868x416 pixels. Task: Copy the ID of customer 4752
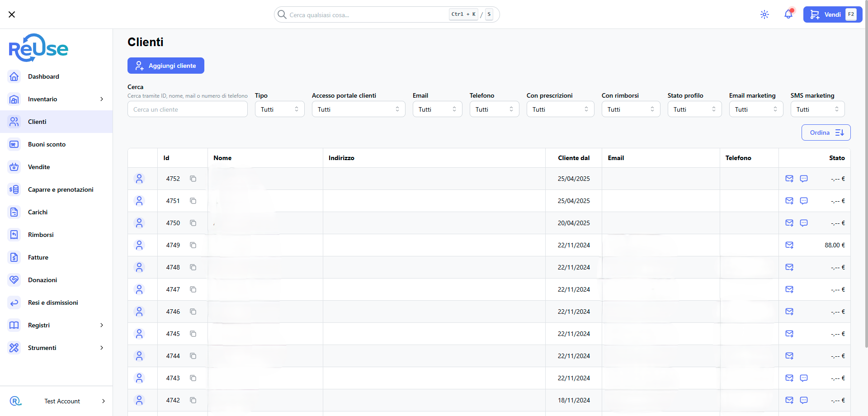tap(193, 179)
